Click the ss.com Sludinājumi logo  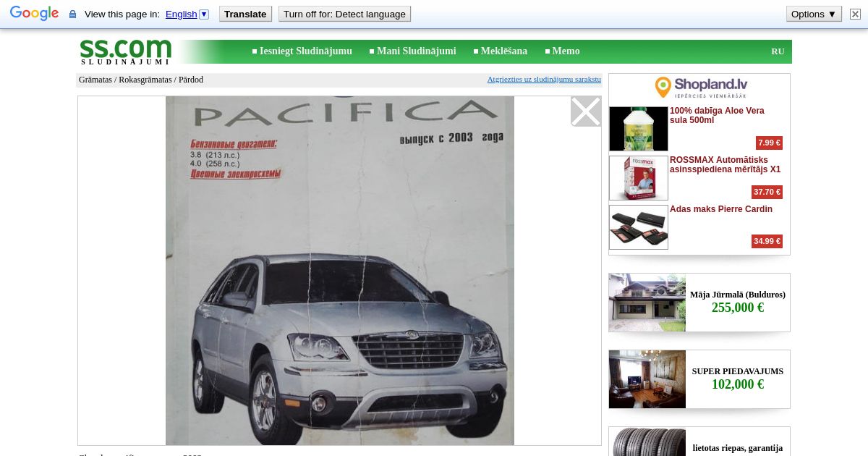[125, 51]
